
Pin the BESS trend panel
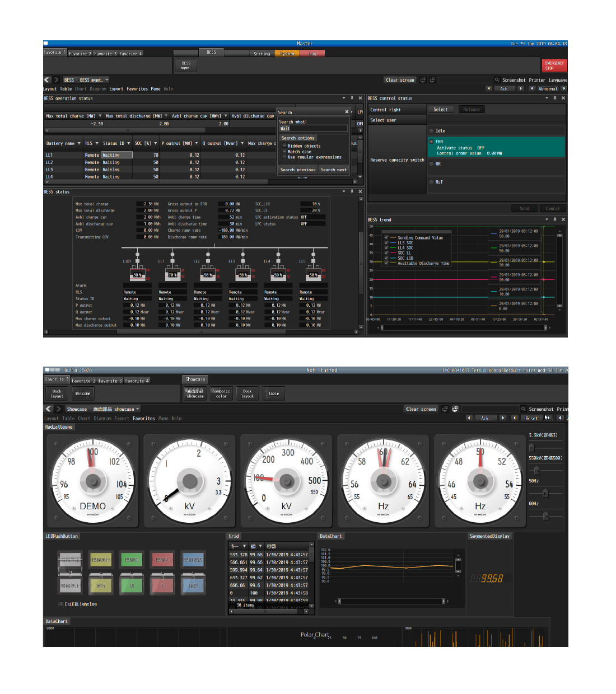[555, 219]
